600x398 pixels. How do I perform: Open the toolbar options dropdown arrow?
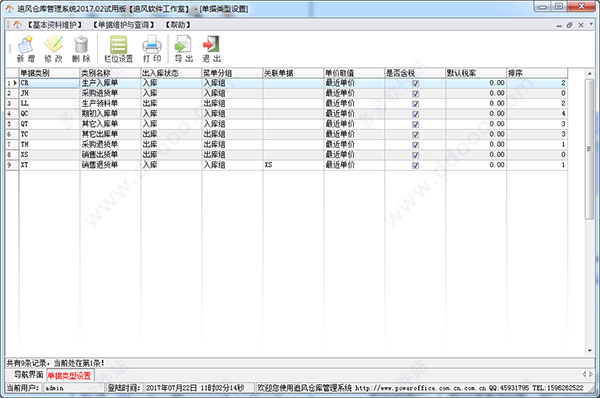tap(591, 24)
